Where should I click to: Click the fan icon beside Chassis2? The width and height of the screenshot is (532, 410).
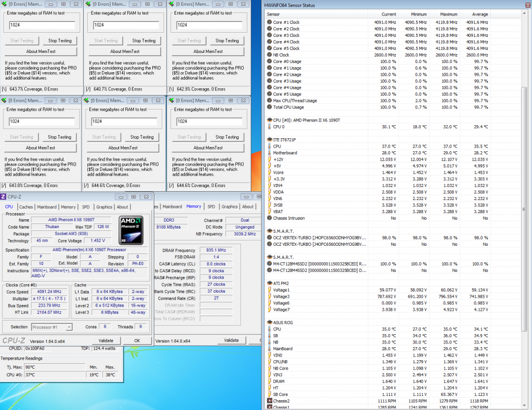pos(269,401)
